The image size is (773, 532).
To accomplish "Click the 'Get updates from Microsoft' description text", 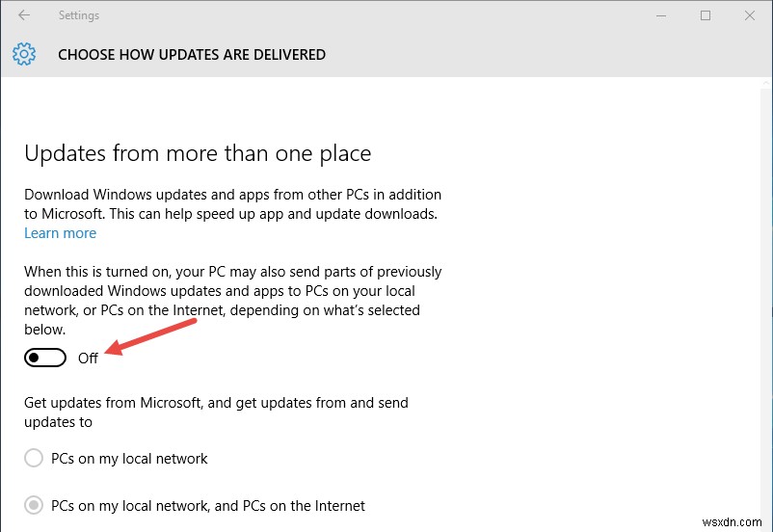I will click(x=216, y=412).
